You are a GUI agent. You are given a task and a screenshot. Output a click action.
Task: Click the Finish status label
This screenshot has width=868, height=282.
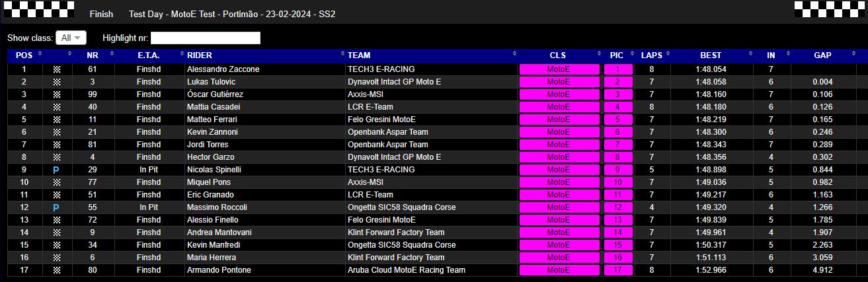101,14
